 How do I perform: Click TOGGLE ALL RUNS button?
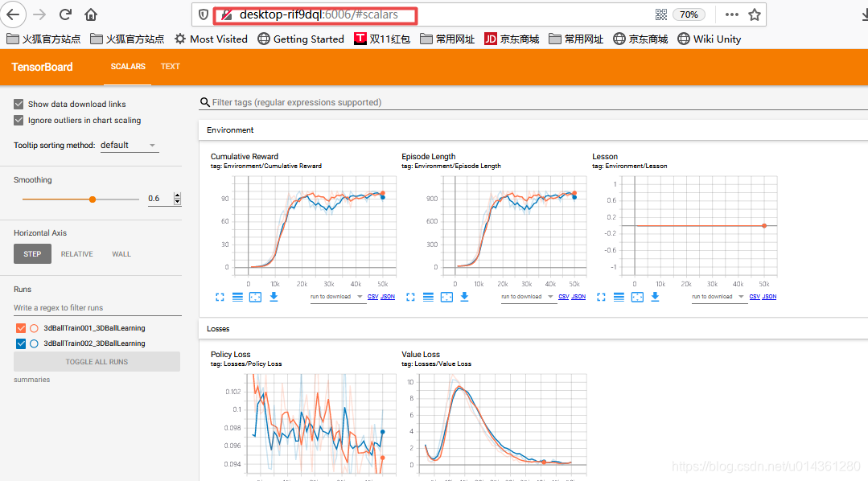point(97,361)
